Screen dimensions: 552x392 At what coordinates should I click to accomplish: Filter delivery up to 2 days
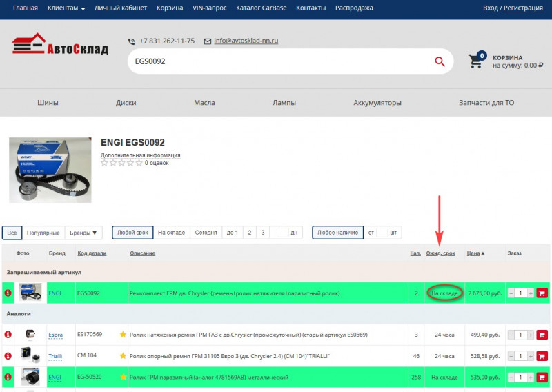[250, 233]
